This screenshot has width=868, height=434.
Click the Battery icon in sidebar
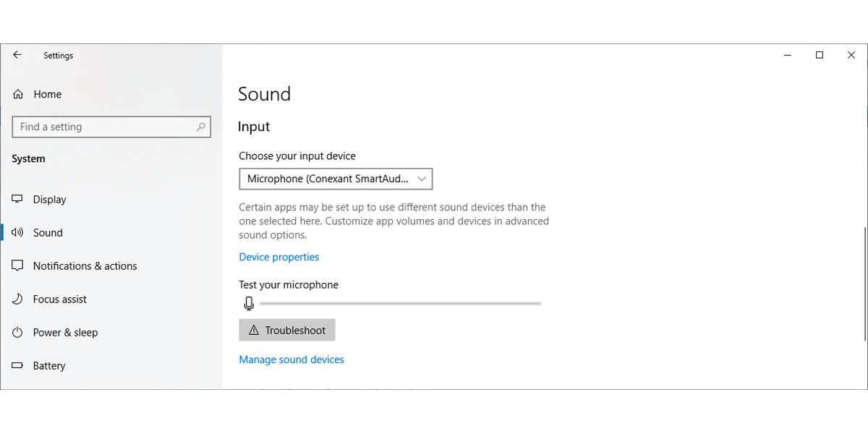point(18,366)
